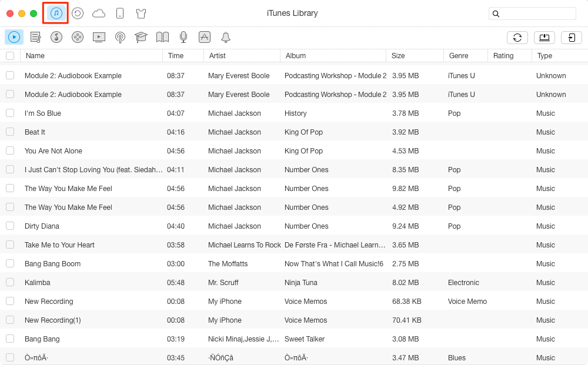Select the Ringtones music-note category icon

pos(56,37)
